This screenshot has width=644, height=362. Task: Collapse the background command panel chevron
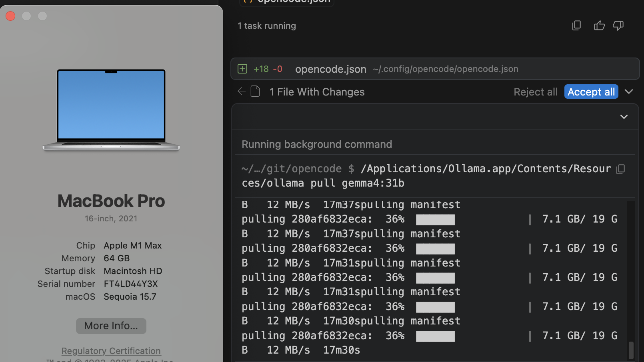pos(624,117)
